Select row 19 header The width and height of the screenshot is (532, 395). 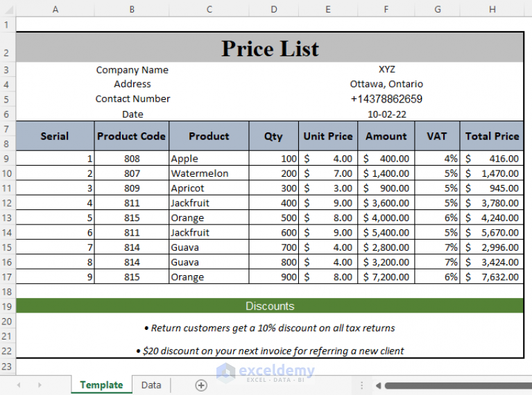pos(8,306)
